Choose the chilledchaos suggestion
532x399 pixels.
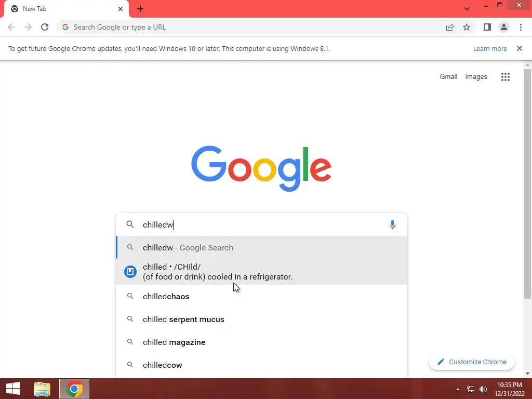coord(262,297)
